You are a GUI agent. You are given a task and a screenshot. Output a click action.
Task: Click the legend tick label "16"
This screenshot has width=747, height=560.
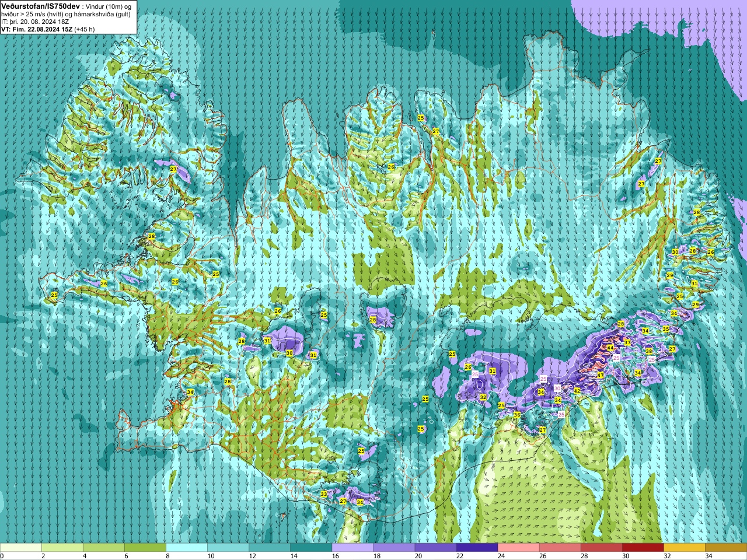pyautogui.click(x=335, y=556)
